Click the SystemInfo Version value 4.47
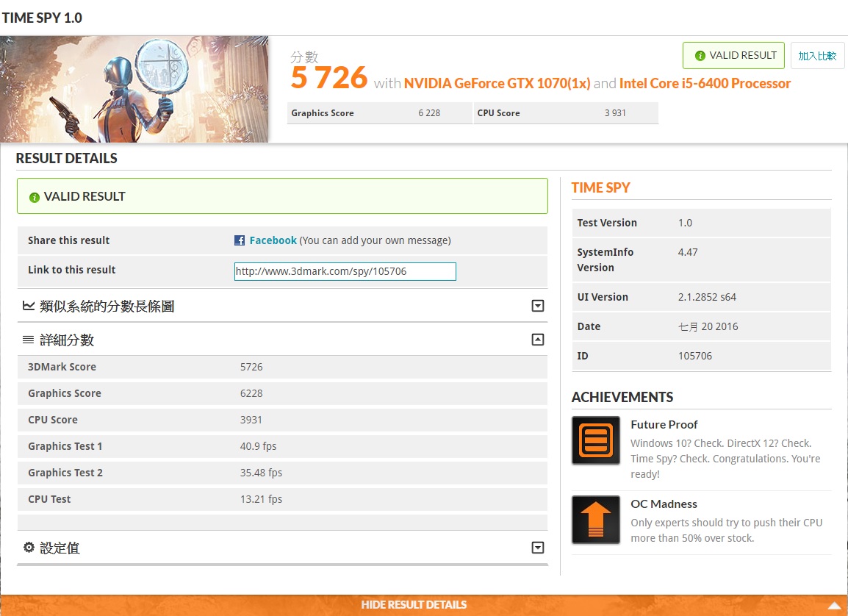Image resolution: width=848 pixels, height=616 pixels. coord(688,252)
